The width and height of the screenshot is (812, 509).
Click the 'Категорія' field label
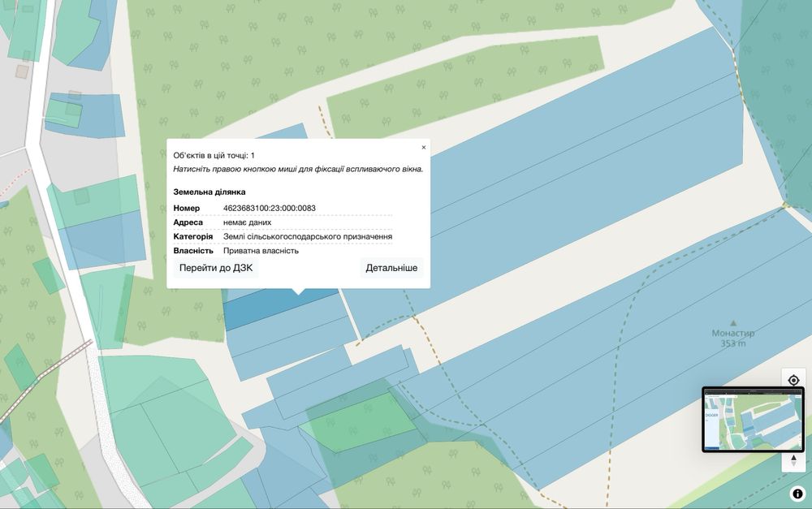pyautogui.click(x=193, y=236)
